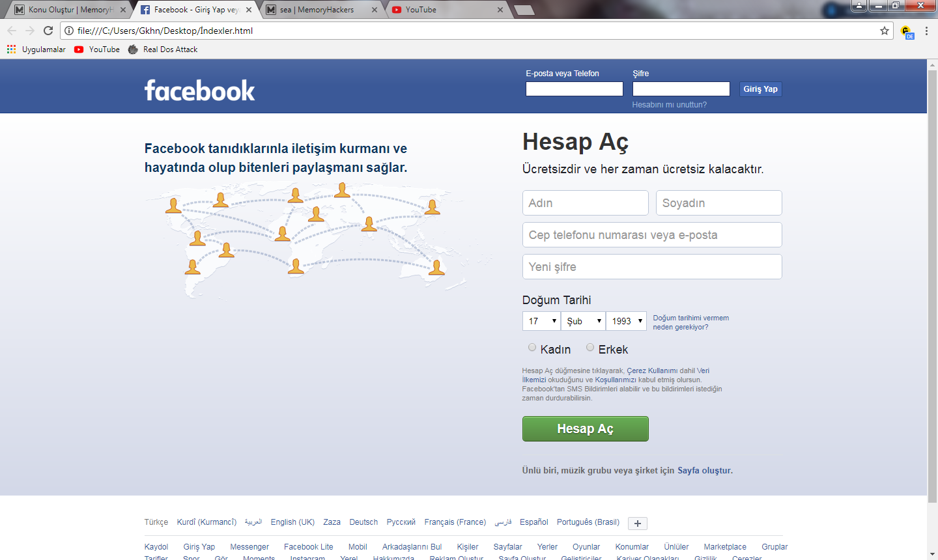Image resolution: width=938 pixels, height=560 pixels.
Task: Click the yellow extension icon in the toolbar
Action: coord(906,31)
